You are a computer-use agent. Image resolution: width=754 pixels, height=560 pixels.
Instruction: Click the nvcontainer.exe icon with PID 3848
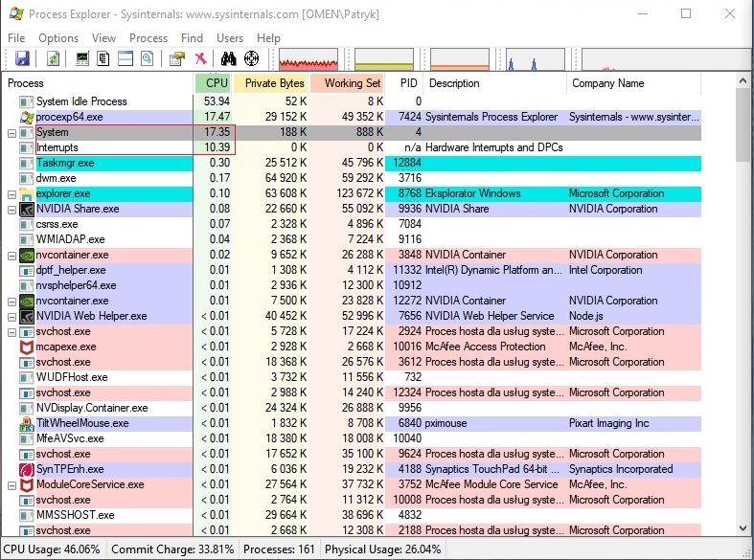(x=27, y=255)
